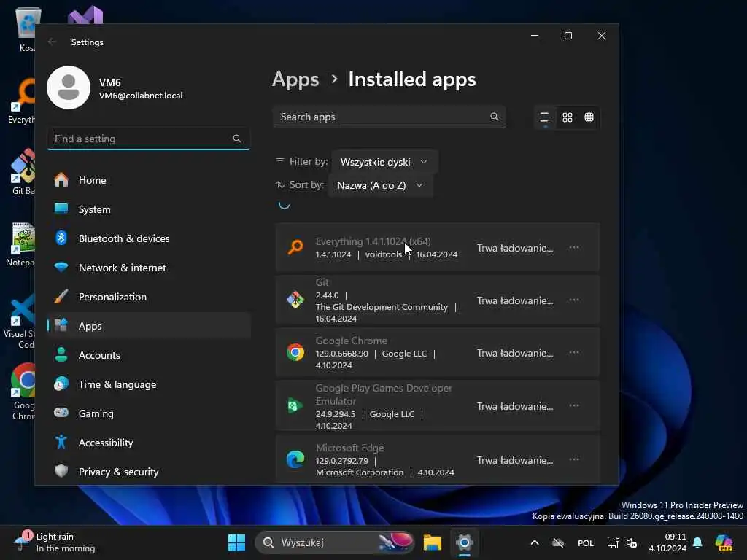Open Accounts settings page
Viewport: 747px width, 560px height.
(x=149, y=355)
